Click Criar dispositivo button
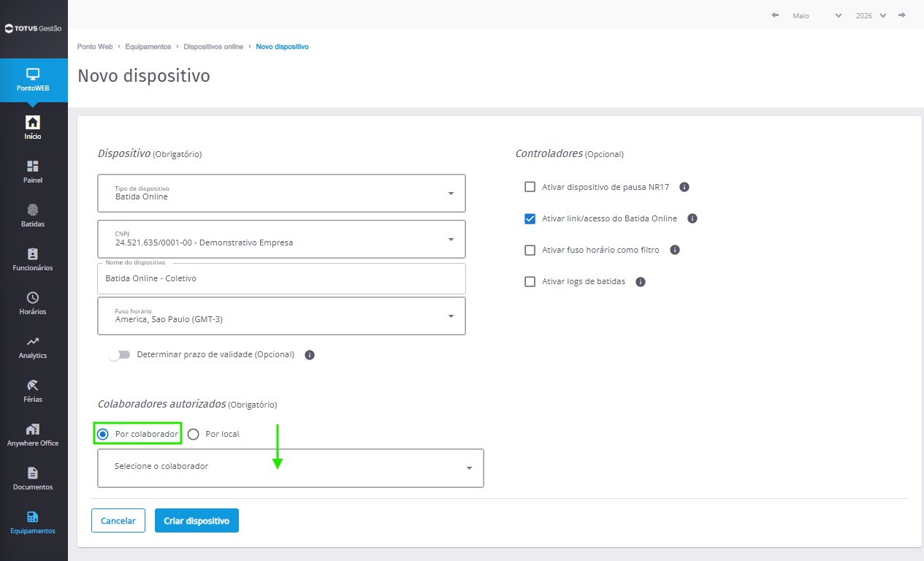 [196, 521]
